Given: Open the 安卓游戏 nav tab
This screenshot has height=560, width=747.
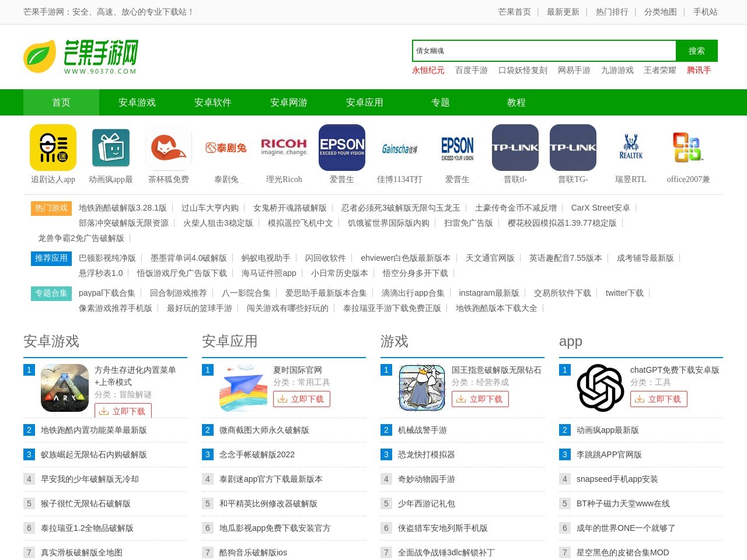Looking at the screenshot, I should pos(137,102).
